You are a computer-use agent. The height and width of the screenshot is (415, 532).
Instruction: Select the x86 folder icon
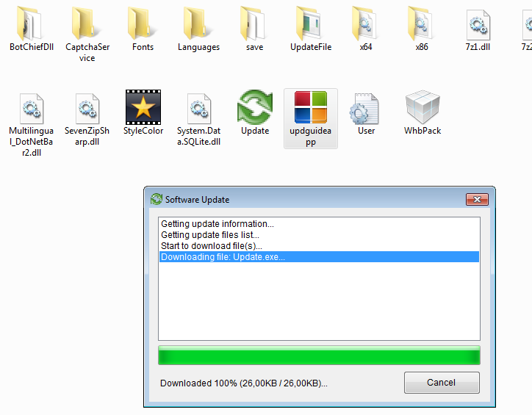tap(422, 24)
